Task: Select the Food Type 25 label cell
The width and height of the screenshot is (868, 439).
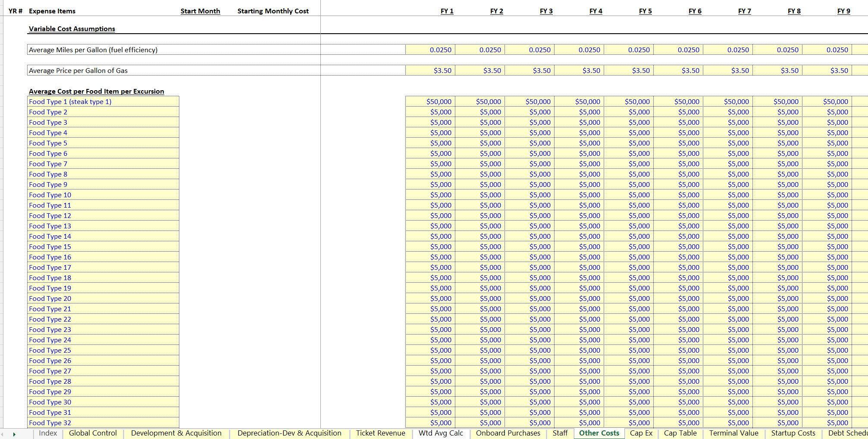Action: point(103,350)
